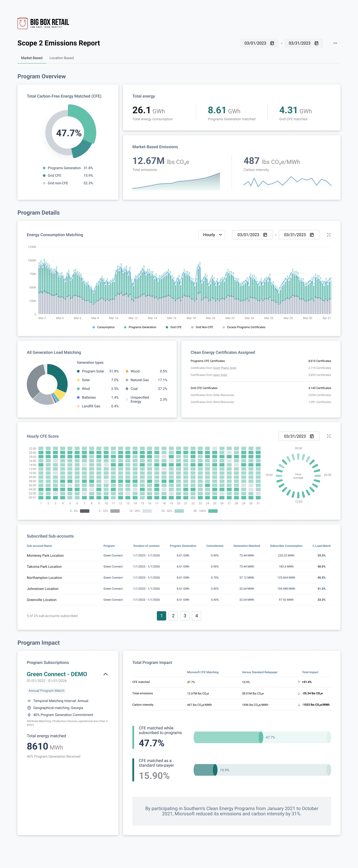Sort by % Load Match column header
358x868 pixels.
coord(321,546)
